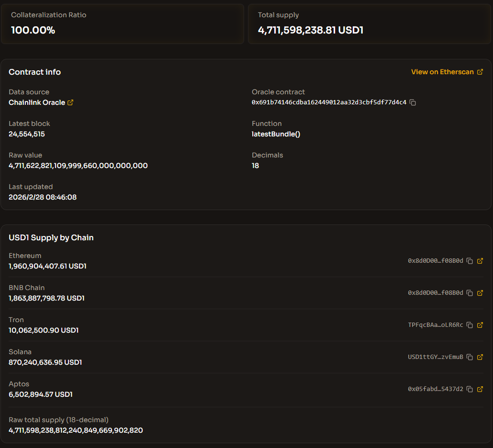The image size is (493, 448).
Task: Copy the Ethereum contract address
Action: click(470, 261)
